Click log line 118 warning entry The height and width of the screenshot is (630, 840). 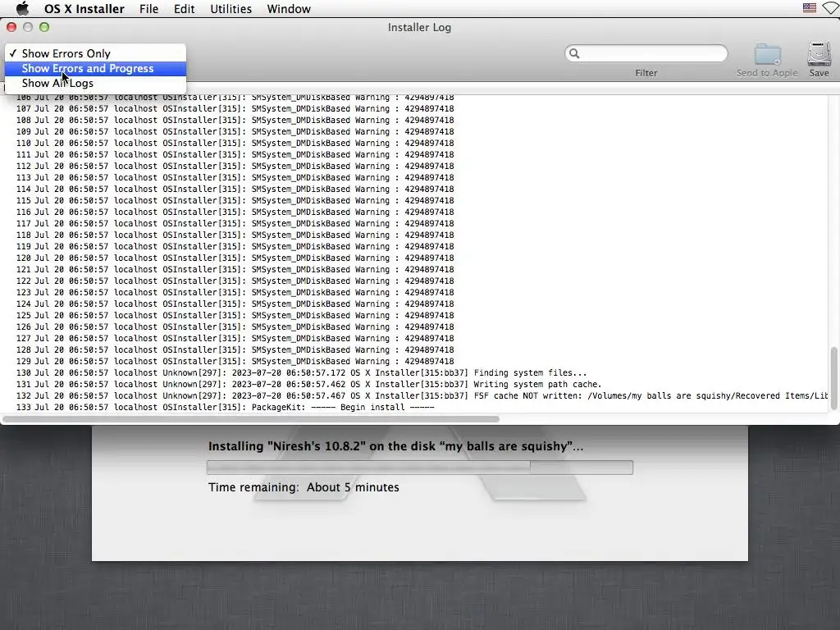235,235
